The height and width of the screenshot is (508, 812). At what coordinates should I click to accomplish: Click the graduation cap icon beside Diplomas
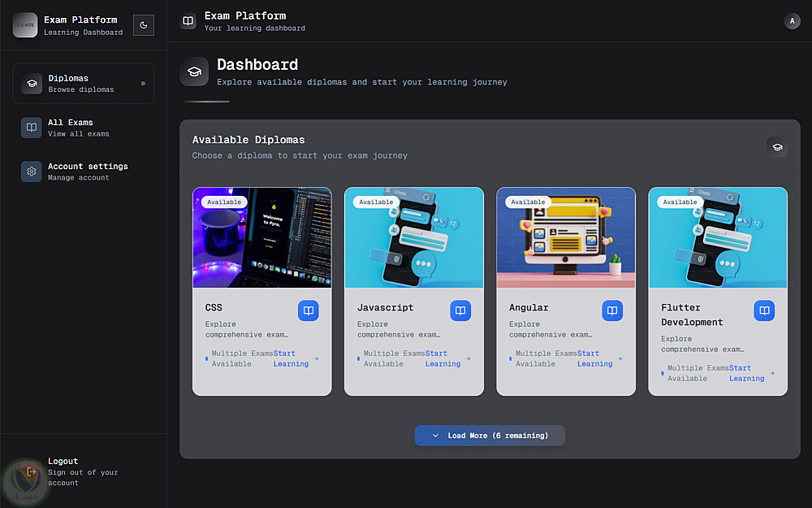coord(32,84)
